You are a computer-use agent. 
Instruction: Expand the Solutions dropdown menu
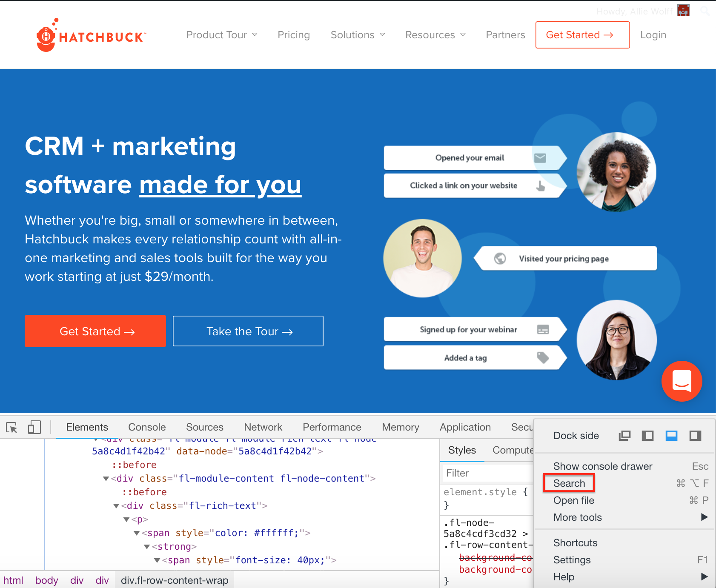358,35
